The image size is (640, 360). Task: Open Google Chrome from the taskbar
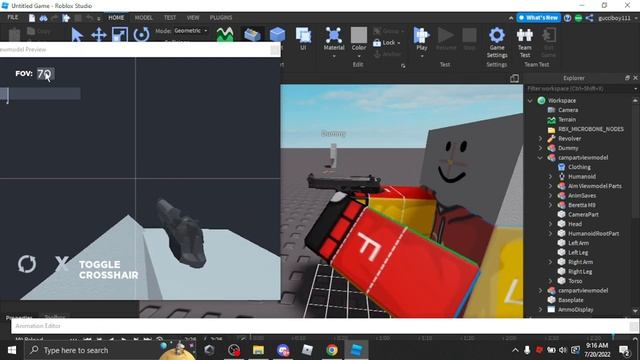pyautogui.click(x=332, y=350)
